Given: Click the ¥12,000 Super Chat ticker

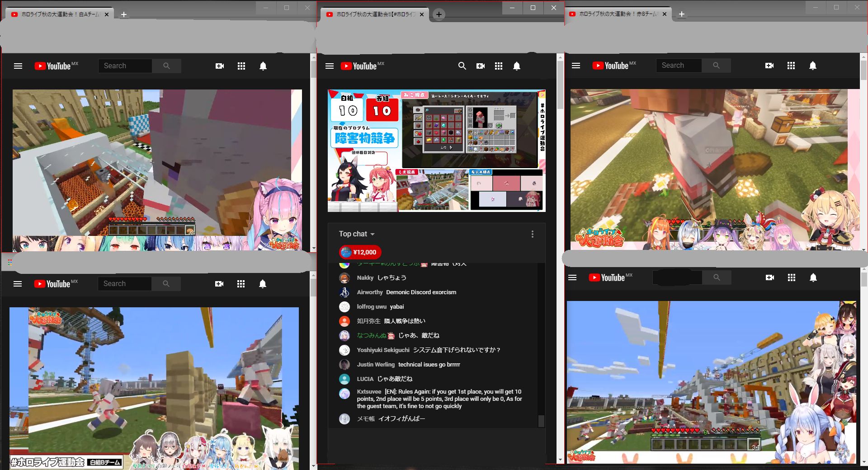Looking at the screenshot, I should [359, 252].
